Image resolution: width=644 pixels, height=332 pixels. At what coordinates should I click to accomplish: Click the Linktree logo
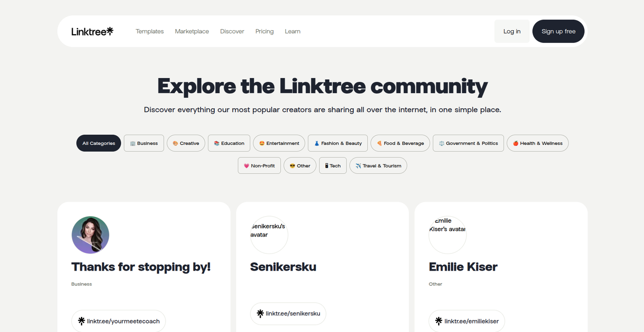pyautogui.click(x=93, y=31)
